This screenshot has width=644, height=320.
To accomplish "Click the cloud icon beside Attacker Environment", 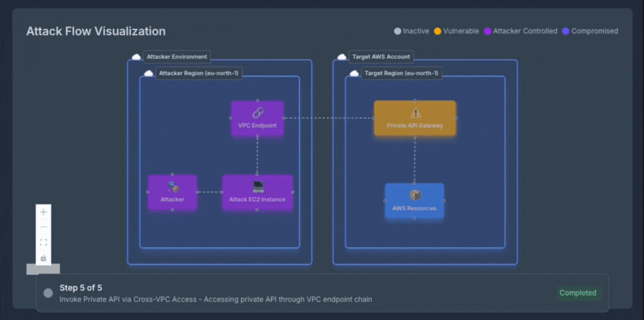I will coord(136,56).
